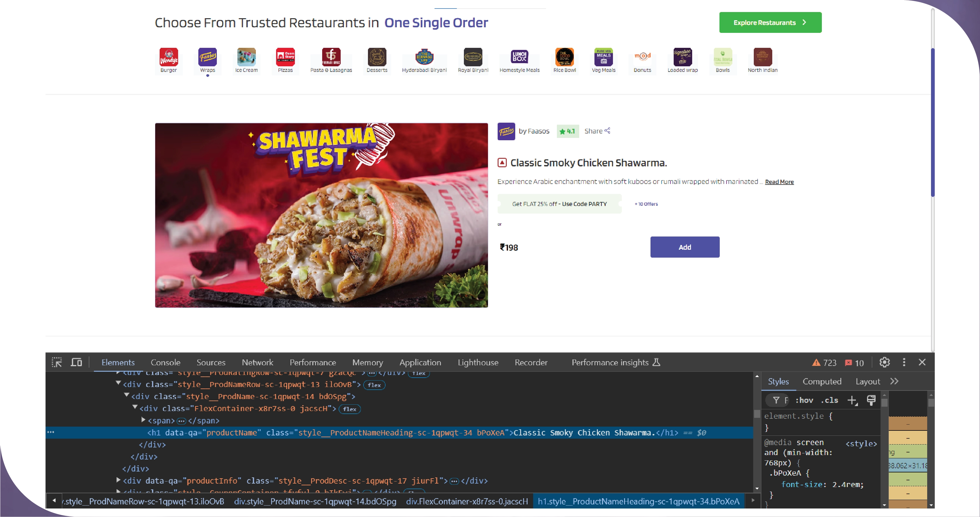Click the Shawarma Fest product image
Image resolution: width=980 pixels, height=517 pixels.
(x=321, y=215)
